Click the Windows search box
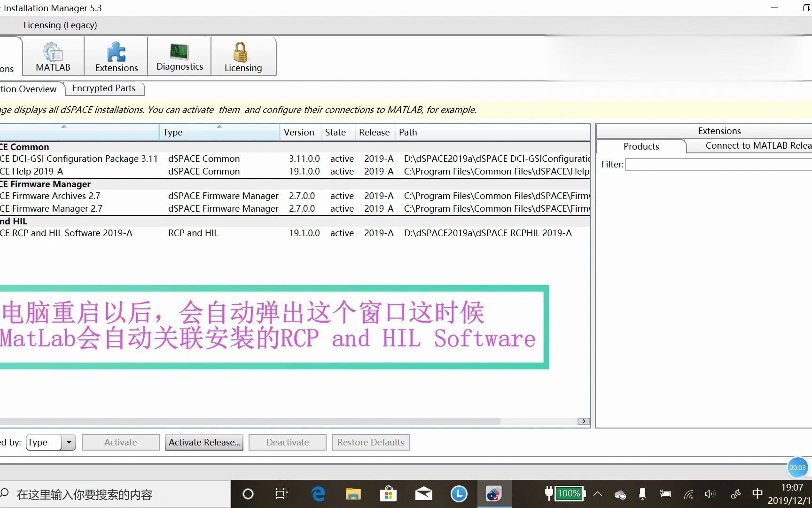The width and height of the screenshot is (812, 508). coord(115,494)
